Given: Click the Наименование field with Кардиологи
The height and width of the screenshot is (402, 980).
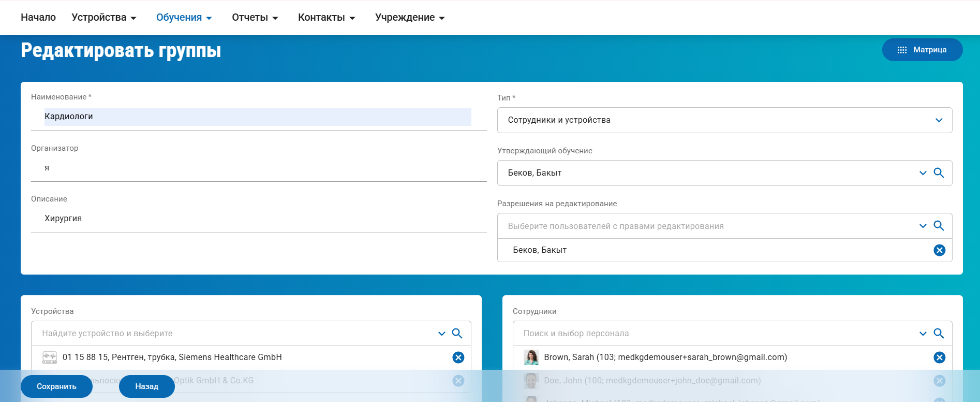Looking at the screenshot, I should point(257,117).
